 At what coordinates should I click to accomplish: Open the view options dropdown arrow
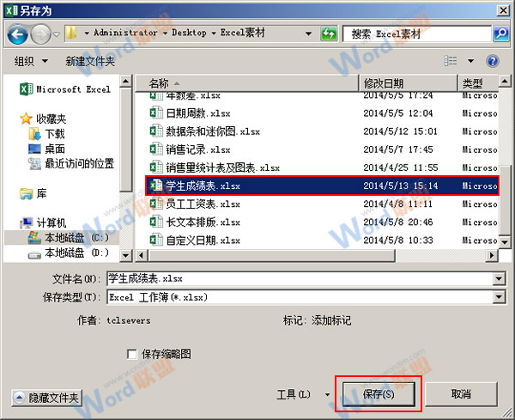(471, 62)
